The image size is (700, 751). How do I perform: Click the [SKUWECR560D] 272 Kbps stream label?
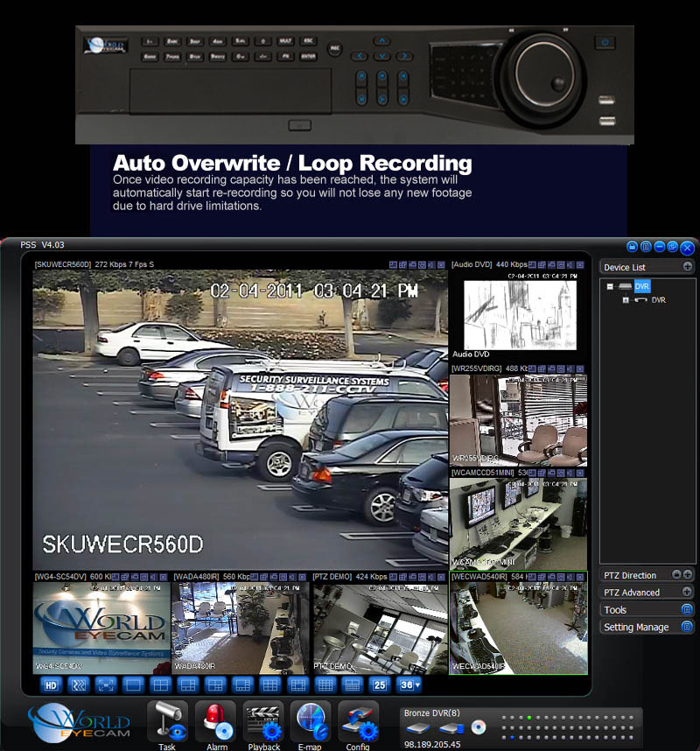pyautogui.click(x=94, y=264)
